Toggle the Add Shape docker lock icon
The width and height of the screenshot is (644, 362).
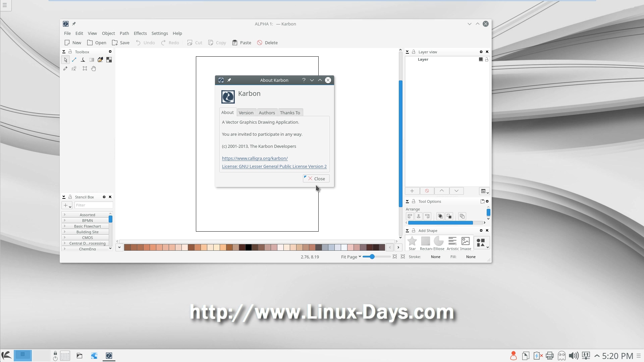coord(414,230)
